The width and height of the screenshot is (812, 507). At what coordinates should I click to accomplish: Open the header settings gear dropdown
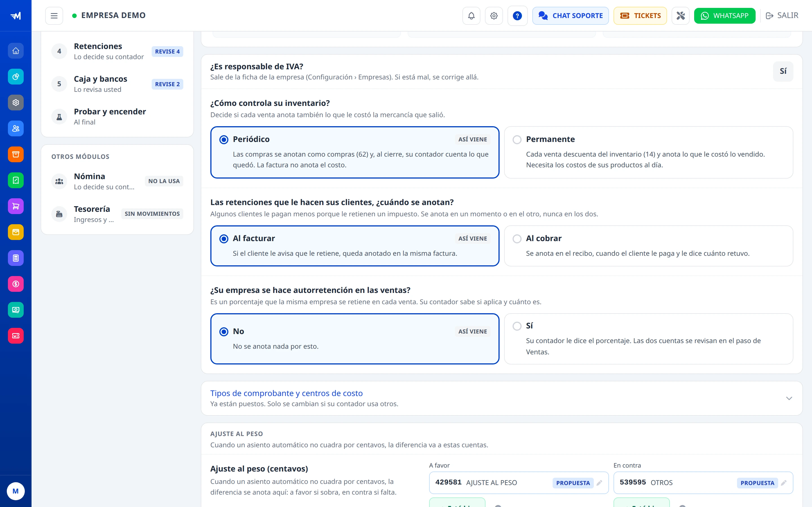pos(494,16)
